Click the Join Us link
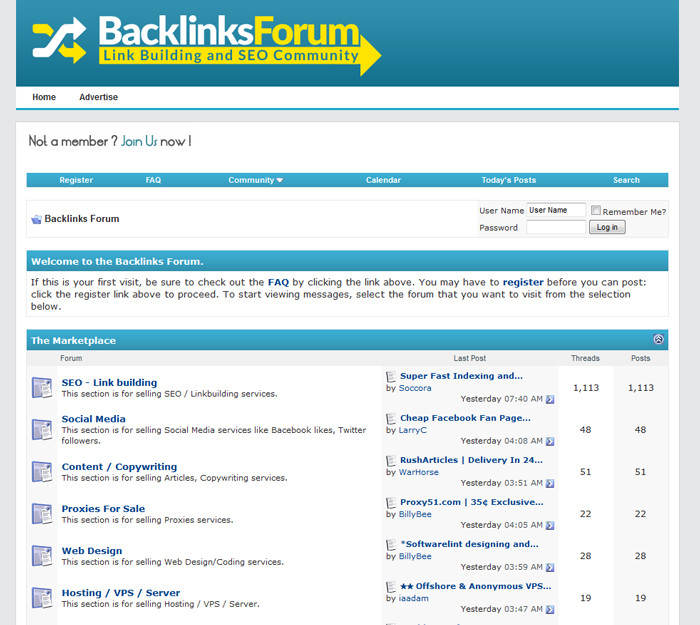 pos(139,142)
